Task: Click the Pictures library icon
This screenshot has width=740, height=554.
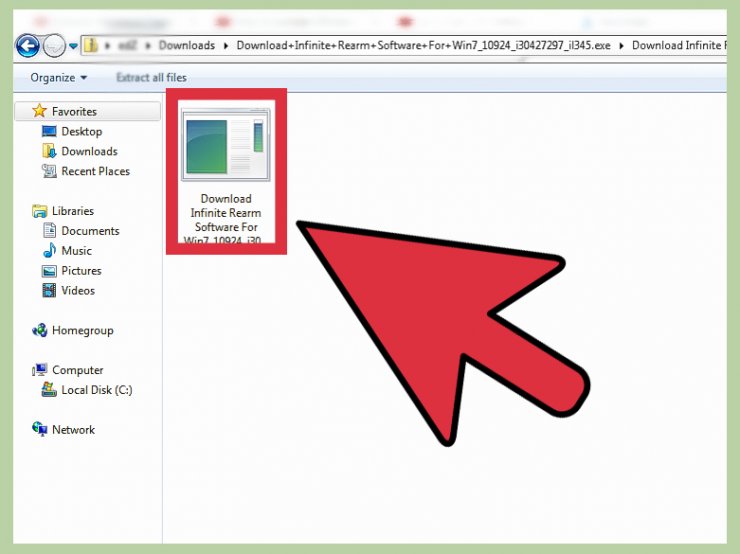Action: tap(49, 271)
